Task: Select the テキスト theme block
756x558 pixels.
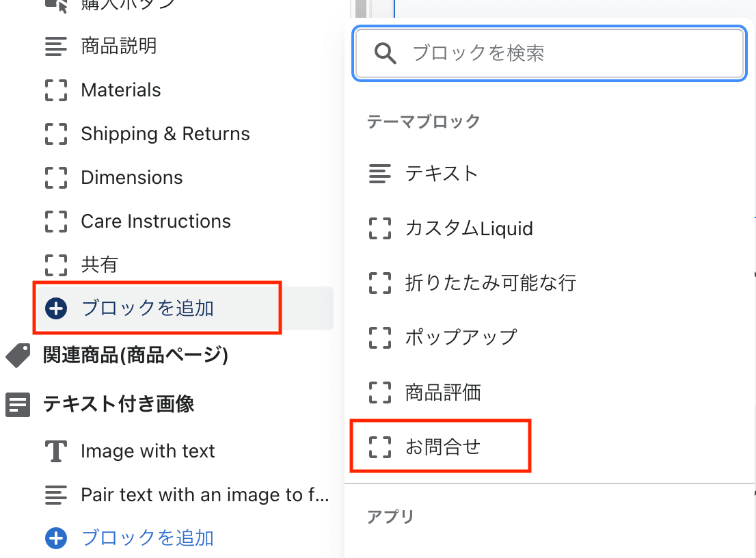Action: click(441, 173)
